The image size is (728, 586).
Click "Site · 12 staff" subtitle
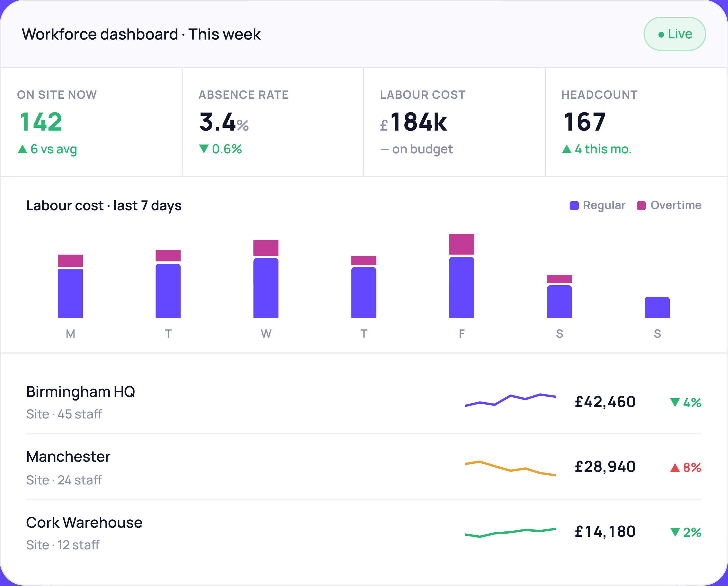[x=63, y=545]
